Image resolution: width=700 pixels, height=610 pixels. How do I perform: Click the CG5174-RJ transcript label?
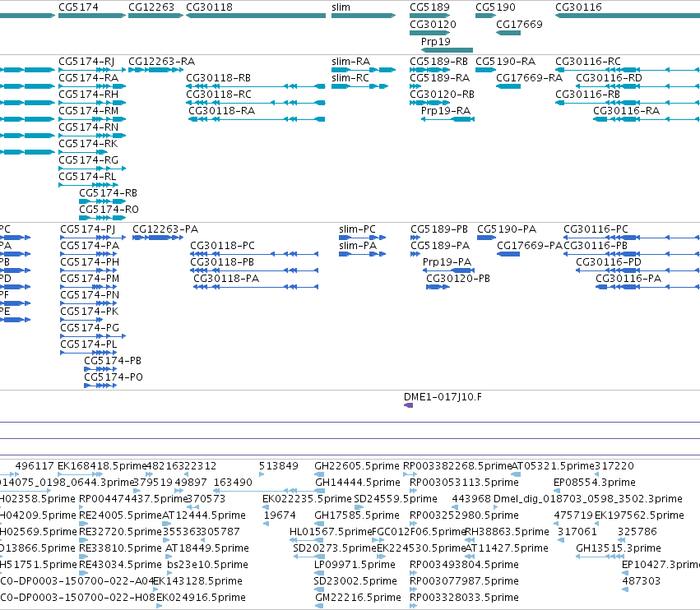[86, 62]
